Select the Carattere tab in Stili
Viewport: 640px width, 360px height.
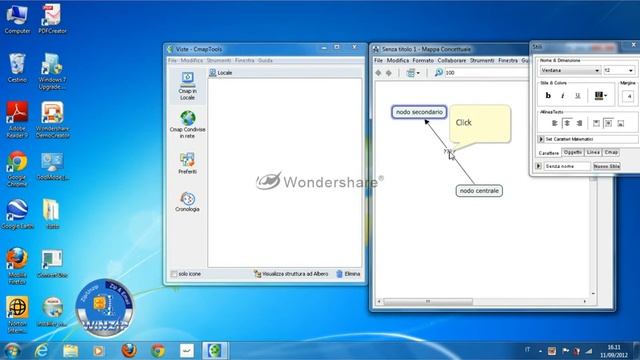549,153
